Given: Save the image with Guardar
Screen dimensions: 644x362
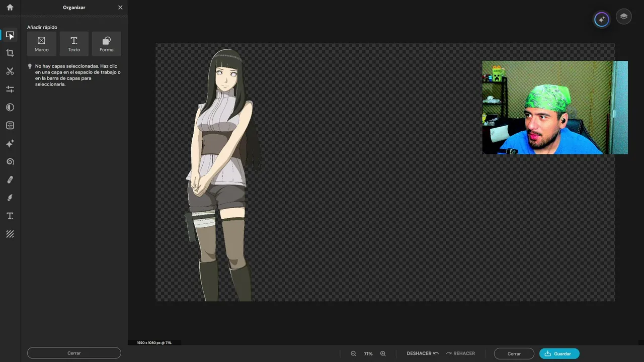Looking at the screenshot, I should 559,353.
